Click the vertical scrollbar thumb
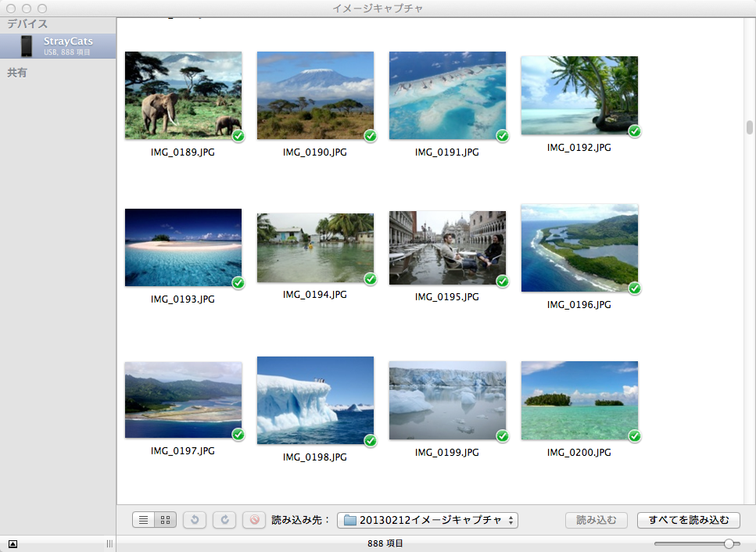 click(x=749, y=127)
